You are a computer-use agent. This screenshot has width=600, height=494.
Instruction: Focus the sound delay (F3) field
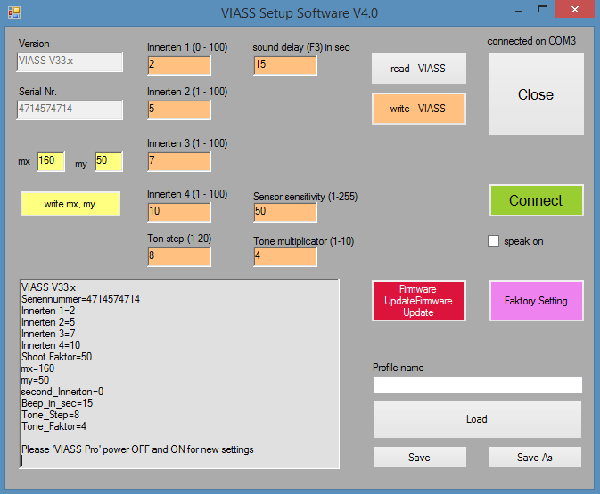click(x=285, y=65)
